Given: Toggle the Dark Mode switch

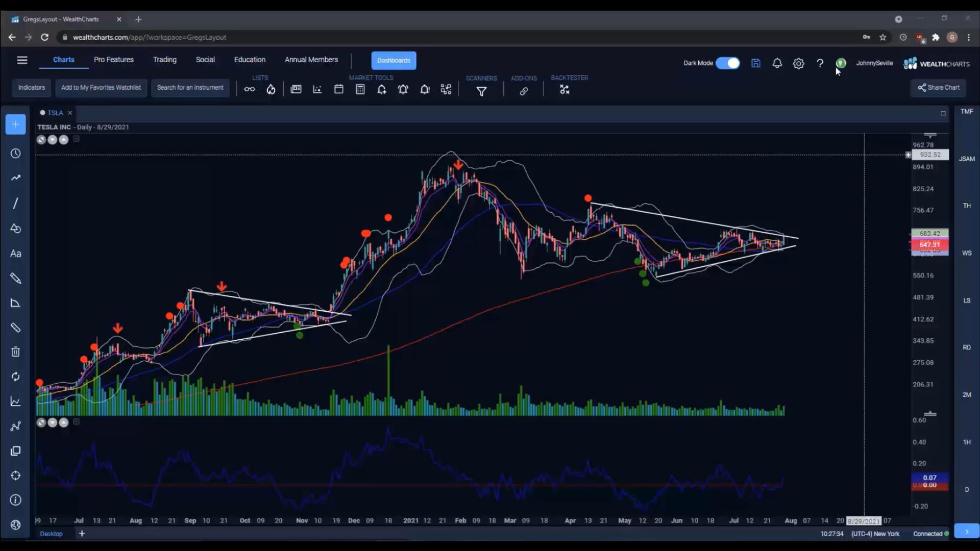Looking at the screenshot, I should [728, 63].
